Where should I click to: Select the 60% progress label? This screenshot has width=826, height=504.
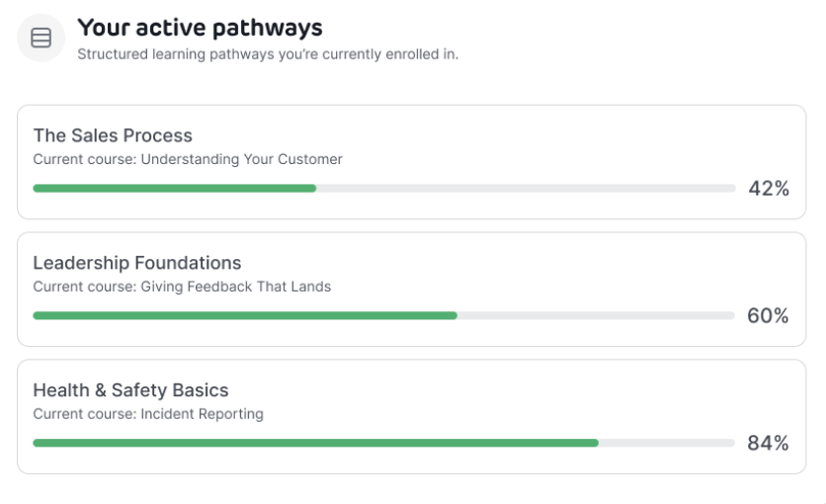769,315
